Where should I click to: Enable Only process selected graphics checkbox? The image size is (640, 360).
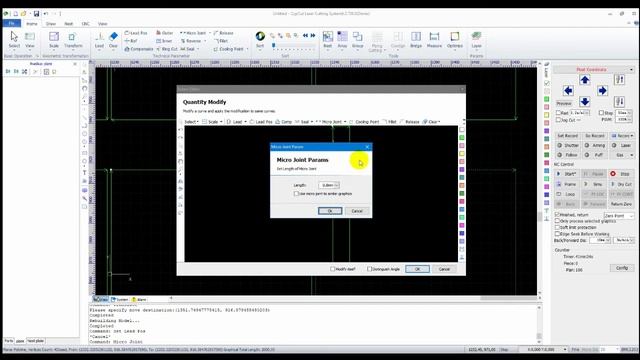[557, 221]
